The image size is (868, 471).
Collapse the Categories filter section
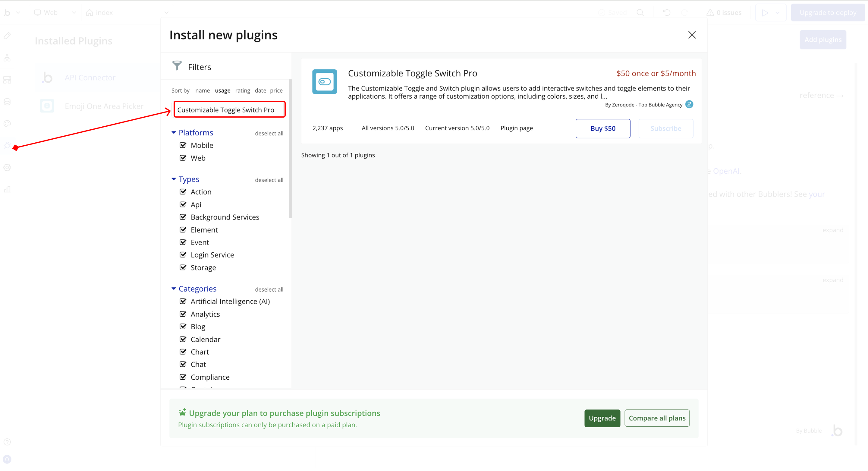click(174, 289)
